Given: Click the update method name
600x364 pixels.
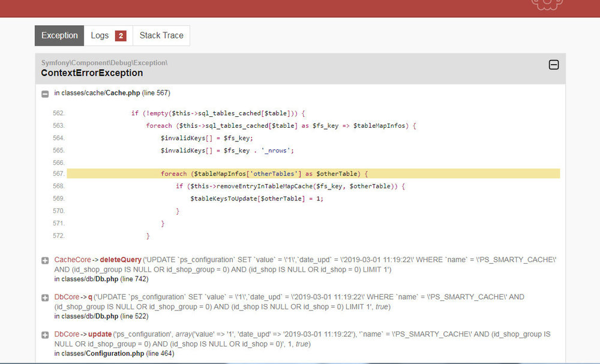Looking at the screenshot, I should (x=100, y=334).
